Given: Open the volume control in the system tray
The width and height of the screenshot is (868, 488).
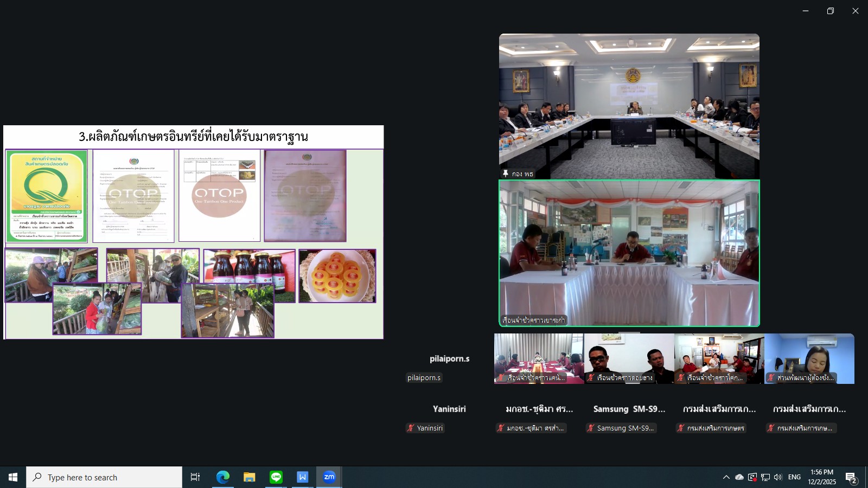Looking at the screenshot, I should point(778,477).
